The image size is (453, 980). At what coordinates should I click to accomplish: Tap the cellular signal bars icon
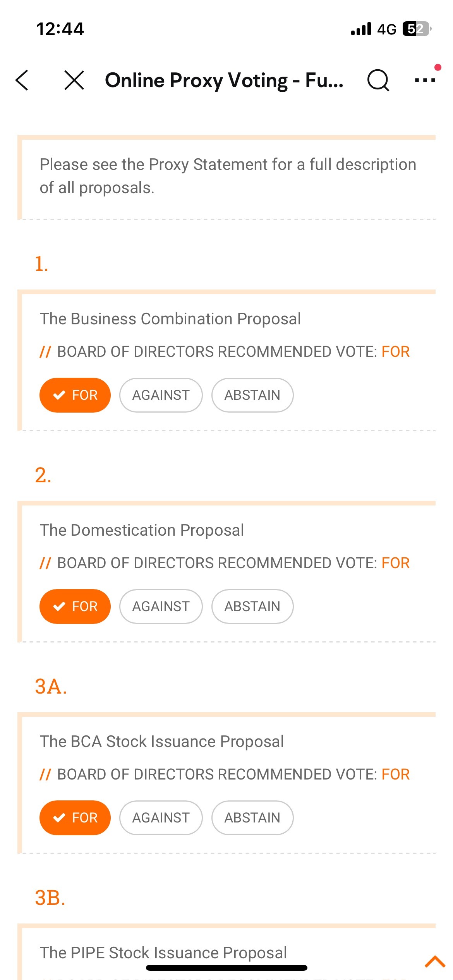(x=360, y=29)
